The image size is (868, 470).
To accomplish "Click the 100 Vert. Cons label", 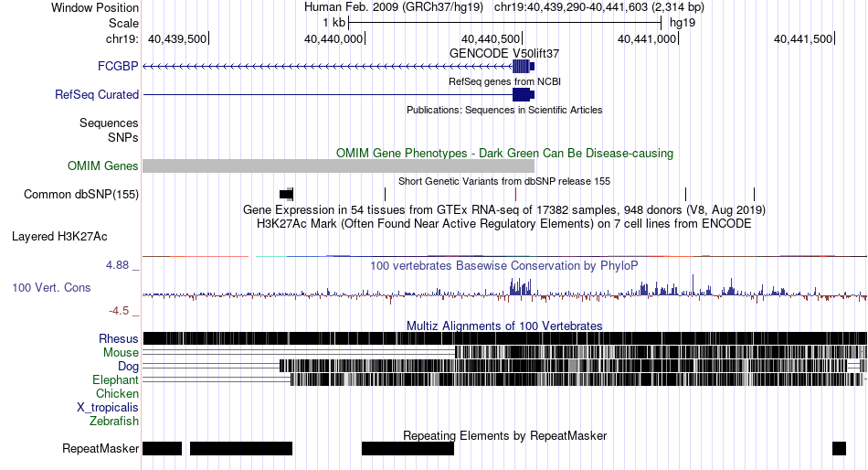I will tap(51, 287).
